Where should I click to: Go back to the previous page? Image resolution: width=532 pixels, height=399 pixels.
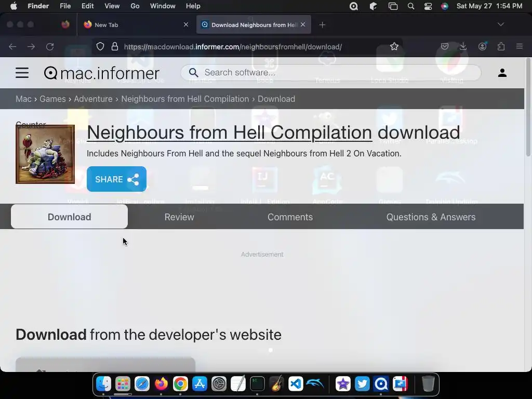click(x=12, y=46)
